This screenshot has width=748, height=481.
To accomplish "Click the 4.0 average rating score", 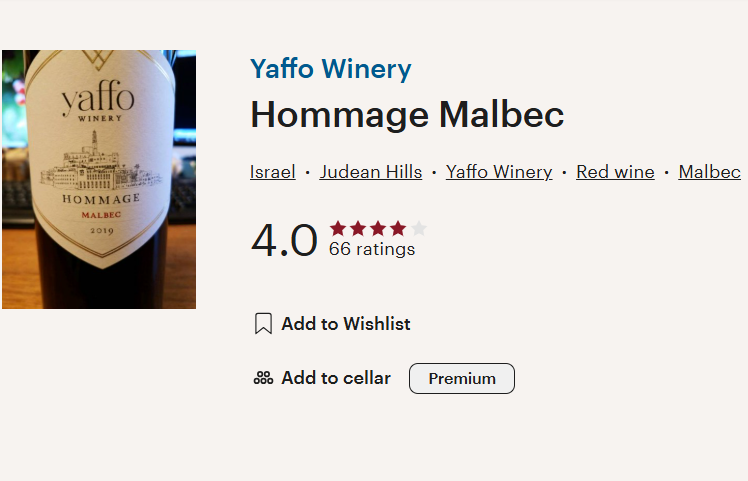I will (x=284, y=241).
